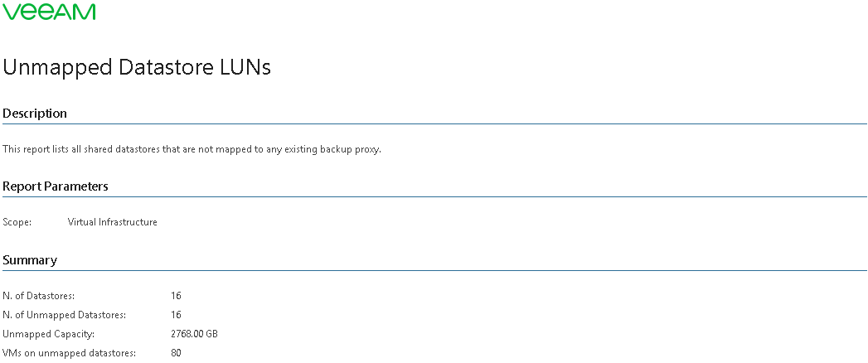
Task: Click the Unmapped Capacity label
Action: tap(49, 334)
